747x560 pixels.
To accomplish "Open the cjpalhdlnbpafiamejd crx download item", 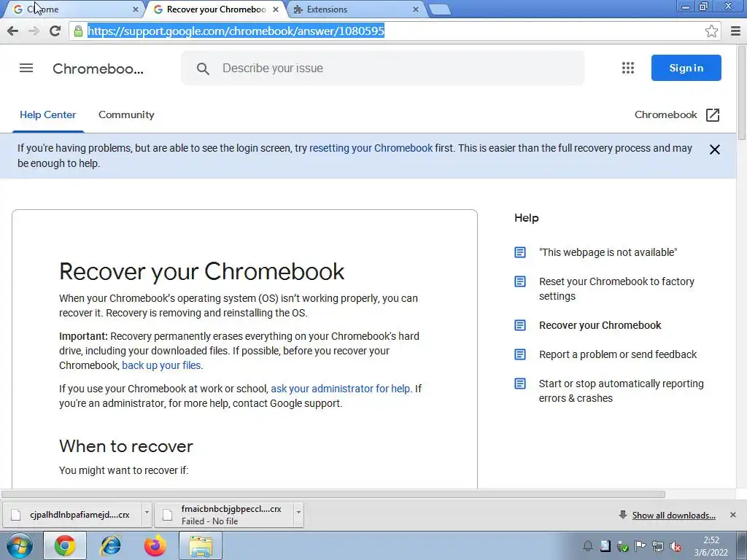I will point(71,515).
